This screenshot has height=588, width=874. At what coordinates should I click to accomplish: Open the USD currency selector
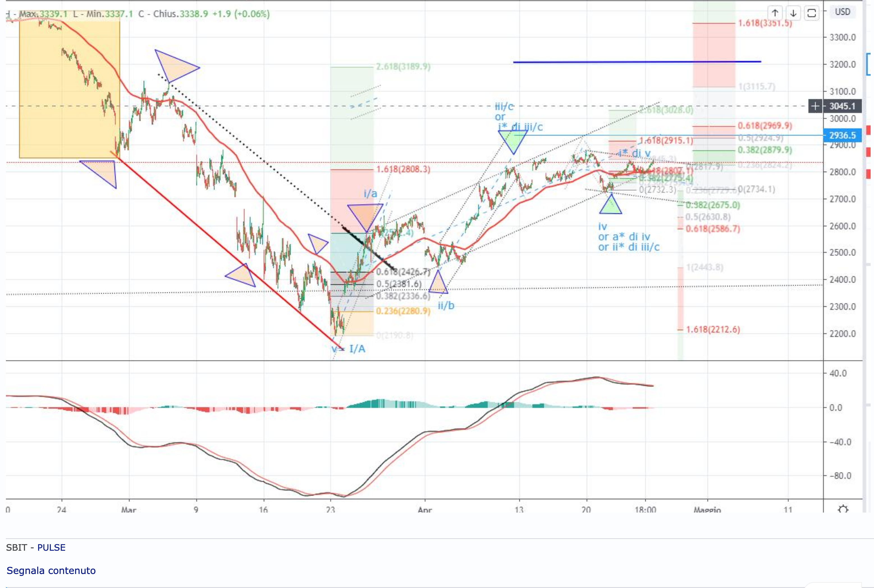[843, 12]
